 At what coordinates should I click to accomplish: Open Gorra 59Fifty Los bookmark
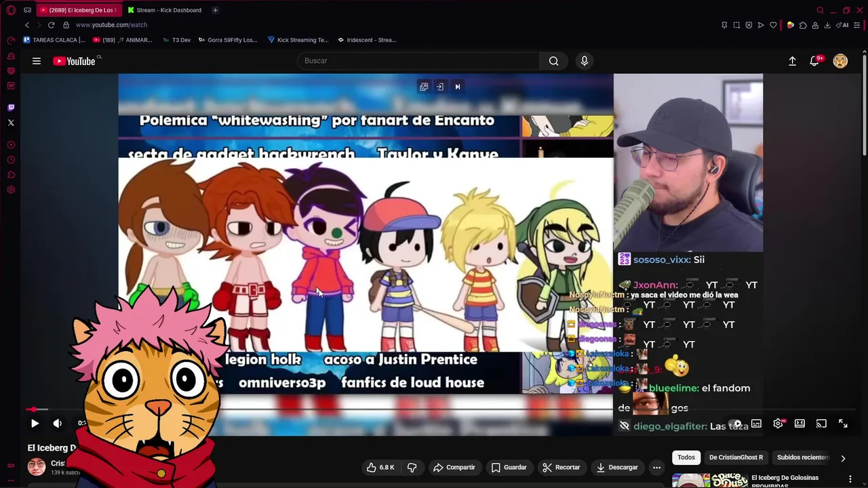(228, 40)
